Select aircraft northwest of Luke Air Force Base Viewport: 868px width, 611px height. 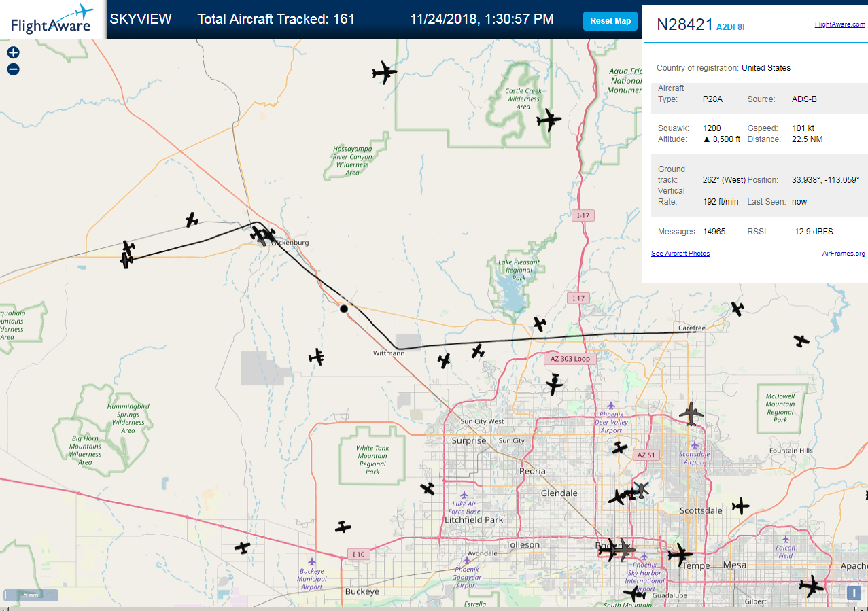tap(428, 488)
